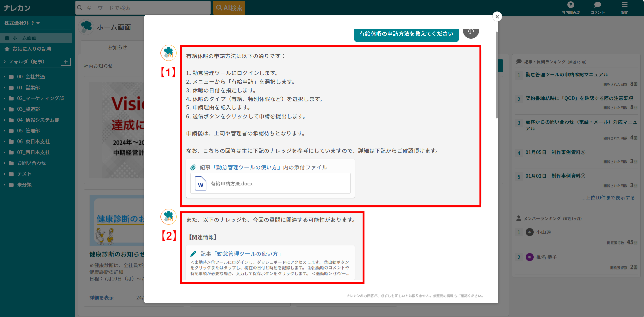Click the Word icon on 有給申請方法.docx

[201, 183]
